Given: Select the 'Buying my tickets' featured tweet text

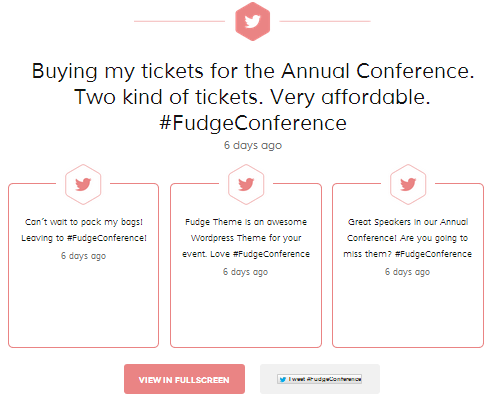Looking at the screenshot, I should coord(253,97).
